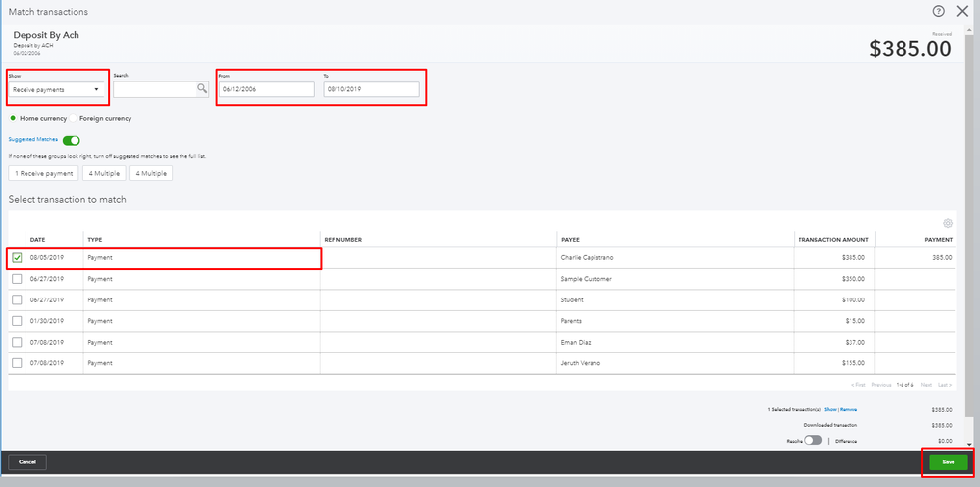
Task: Click the Sample Customer payee cell
Action: point(587,279)
